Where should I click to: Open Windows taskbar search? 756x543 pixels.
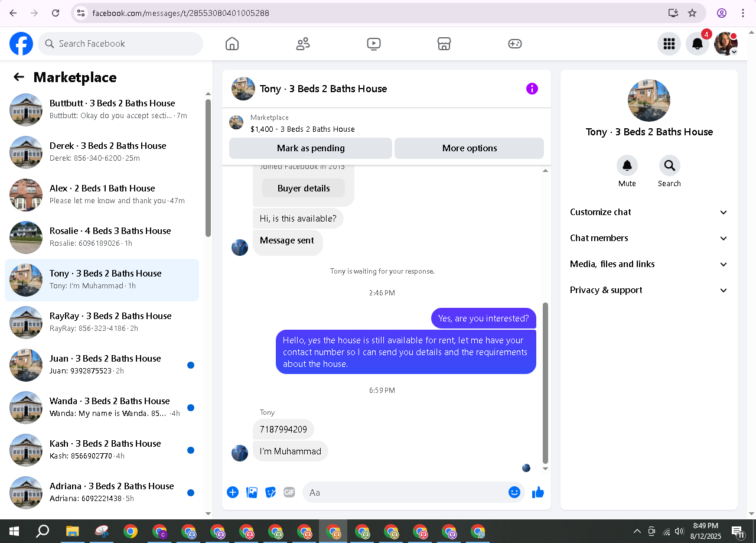43,531
